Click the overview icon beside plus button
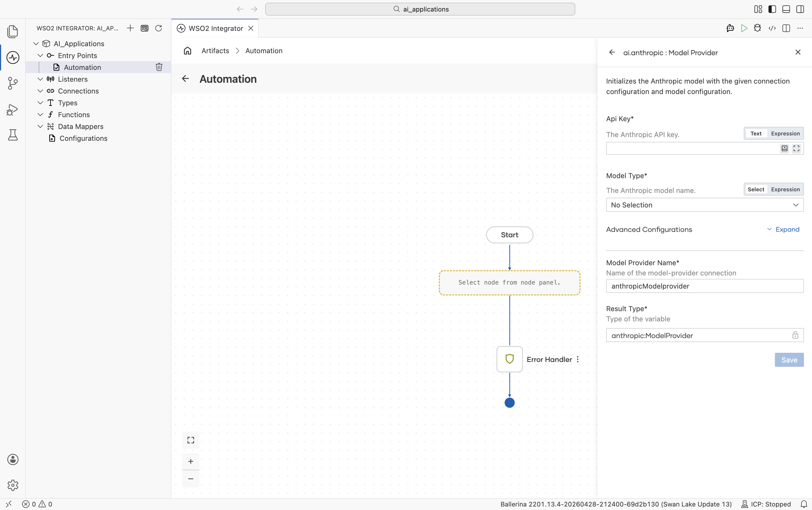This screenshot has width=812, height=510. click(x=144, y=28)
